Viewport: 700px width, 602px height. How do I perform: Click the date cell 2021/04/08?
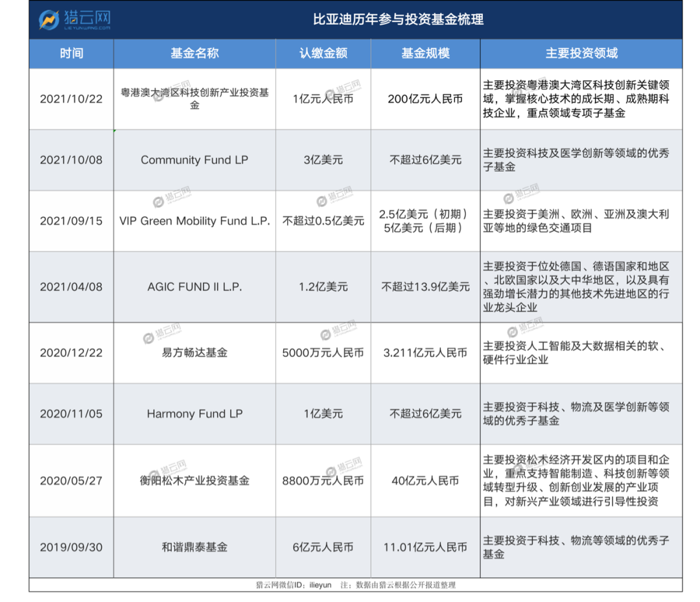tap(71, 287)
